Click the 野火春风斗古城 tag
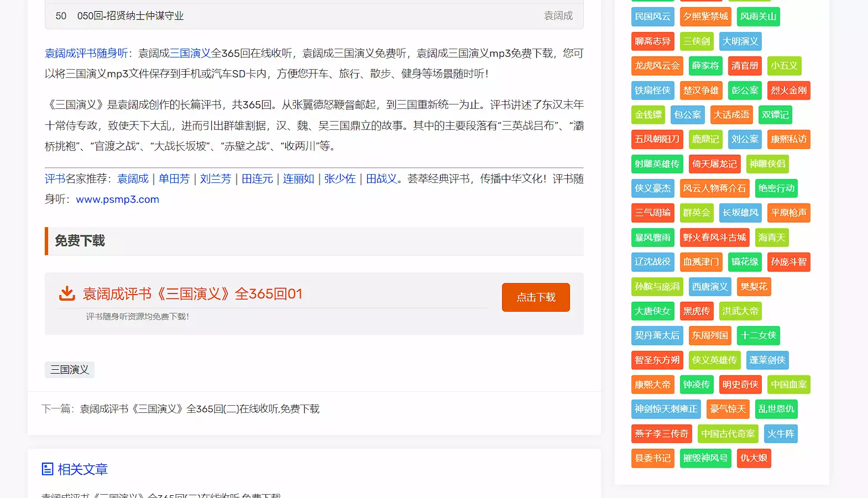 pyautogui.click(x=714, y=238)
